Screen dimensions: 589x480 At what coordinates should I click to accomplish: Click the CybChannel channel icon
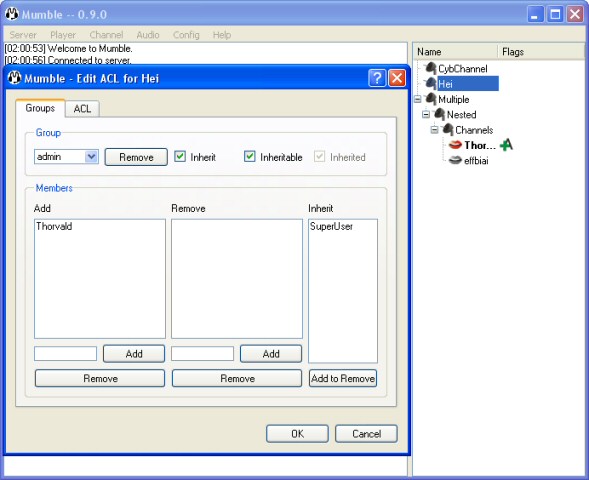click(430, 68)
